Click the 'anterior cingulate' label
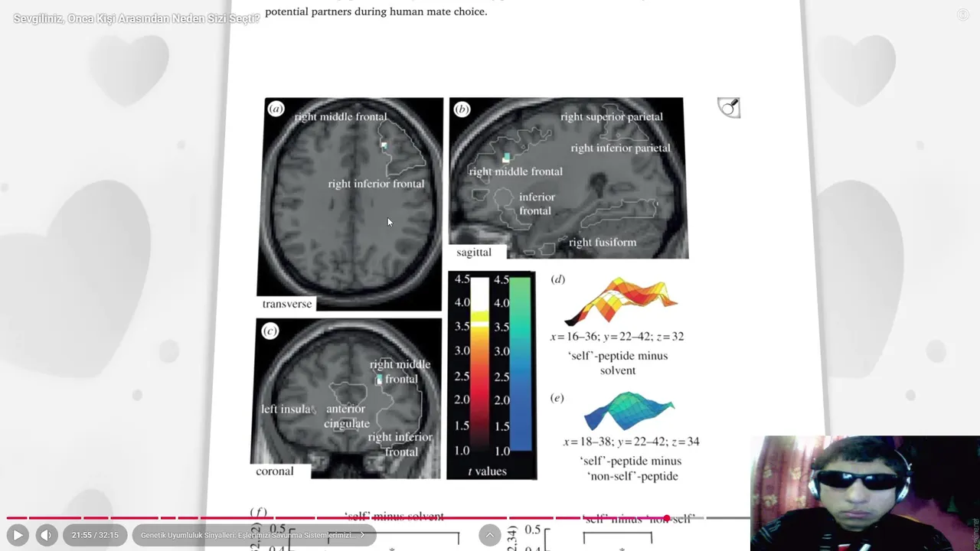Image resolution: width=980 pixels, height=551 pixels. click(x=346, y=416)
